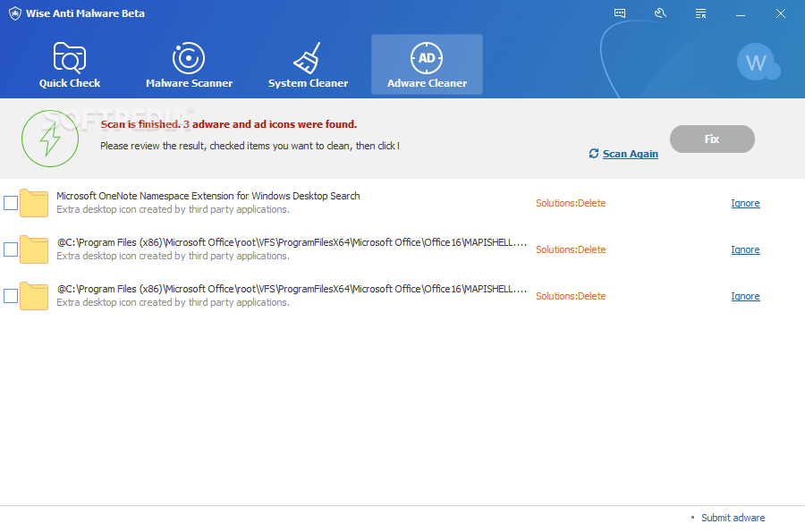Viewport: 805px width, 532px height.
Task: Open the feedback message icon in title bar
Action: click(620, 13)
